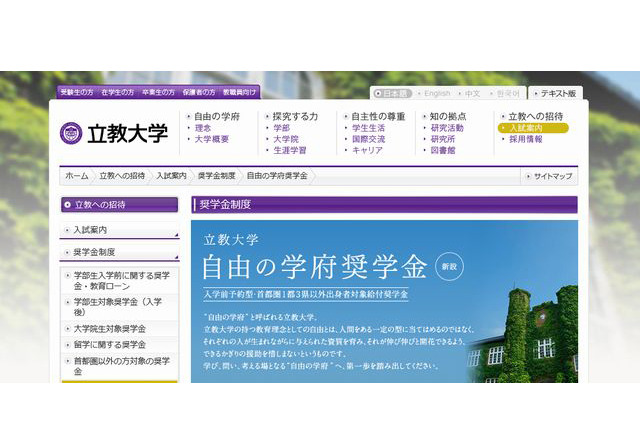
Task: Click the 新設 circle badge
Action: click(449, 266)
